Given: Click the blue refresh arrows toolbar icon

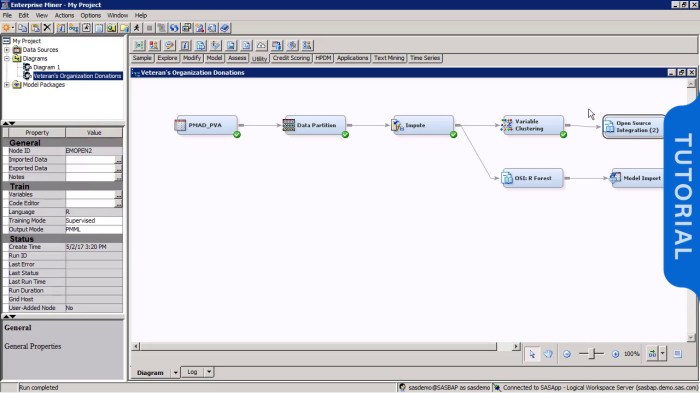Looking at the screenshot, I should point(174,28).
